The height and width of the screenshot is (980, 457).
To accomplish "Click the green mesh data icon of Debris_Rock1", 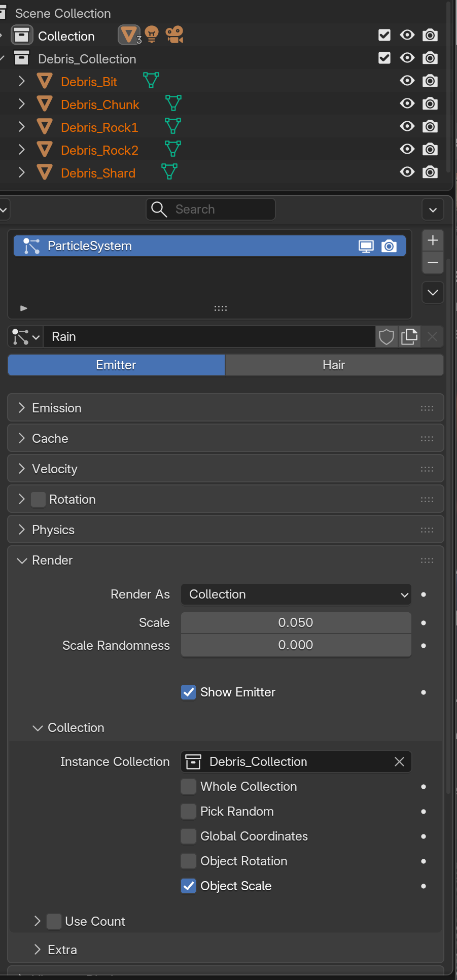I will [x=173, y=126].
